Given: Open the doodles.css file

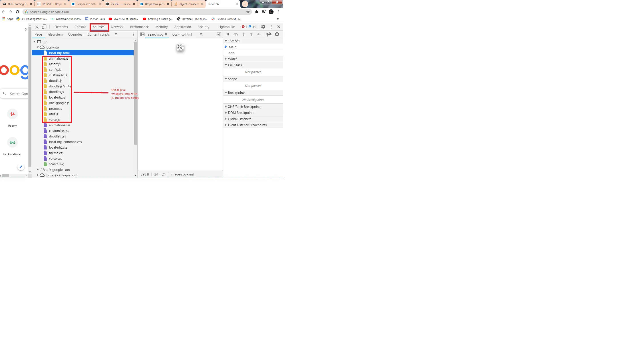Looking at the screenshot, I should pos(57,136).
